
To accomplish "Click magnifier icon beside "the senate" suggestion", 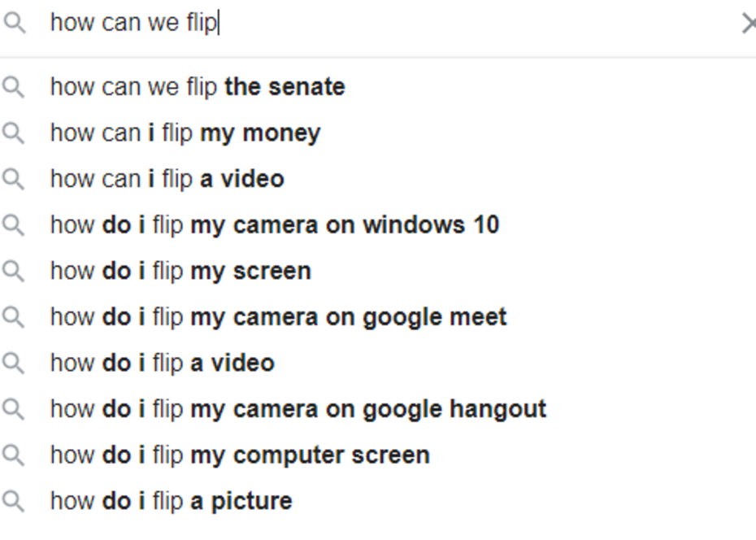I will tap(14, 87).
